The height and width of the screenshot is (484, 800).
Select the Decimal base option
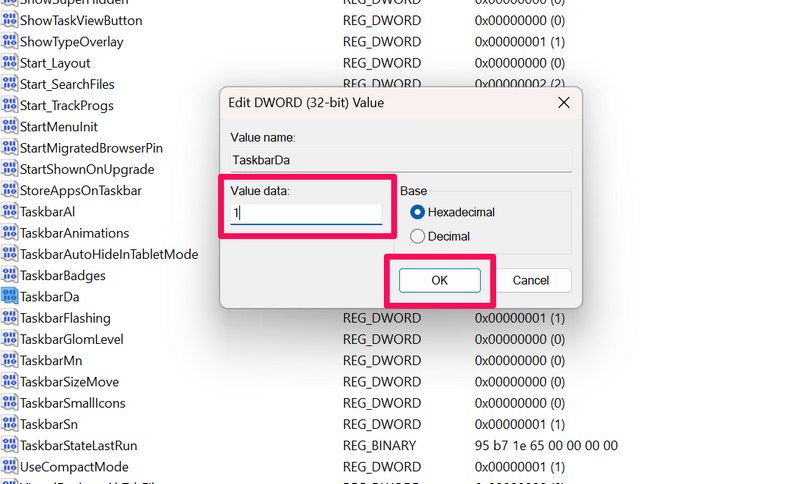tap(440, 236)
